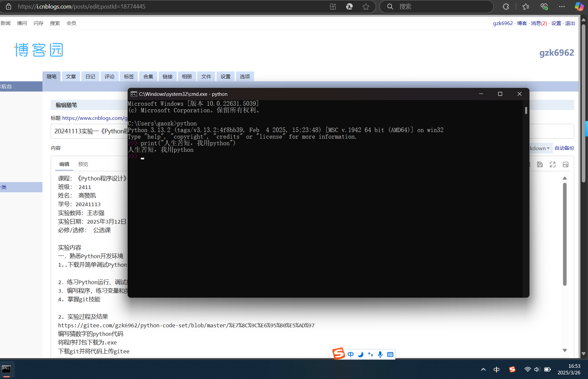Click the site info lock icon in address bar
The height and width of the screenshot is (379, 588).
coord(9,7)
